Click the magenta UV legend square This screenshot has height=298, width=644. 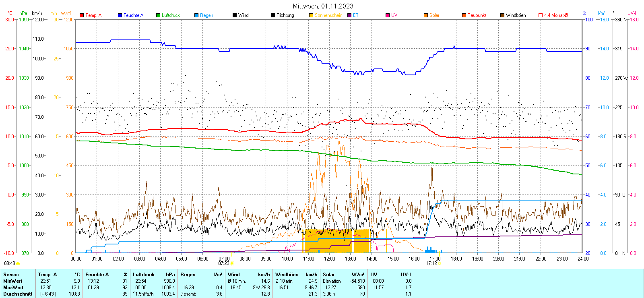(388, 15)
